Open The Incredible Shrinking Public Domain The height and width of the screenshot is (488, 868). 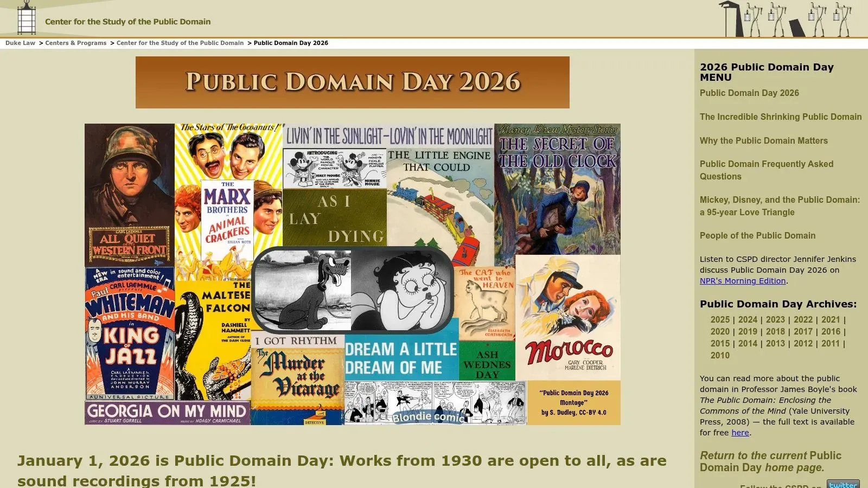781,117
